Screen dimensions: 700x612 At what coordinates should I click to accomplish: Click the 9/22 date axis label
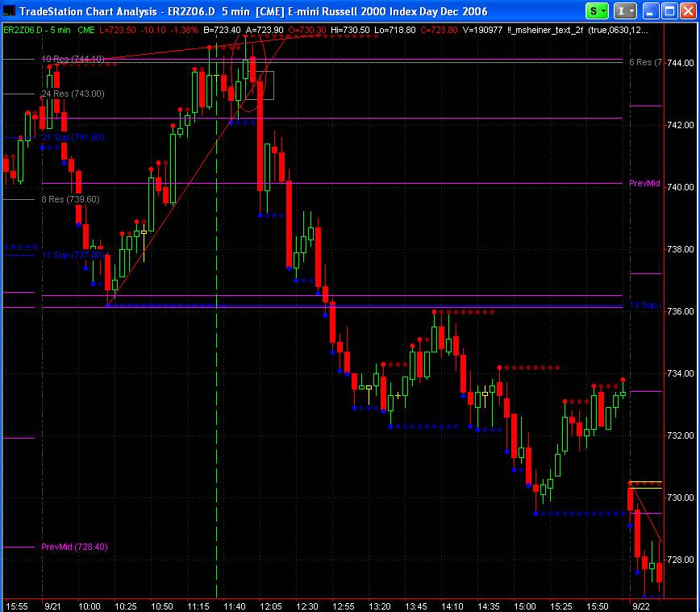641,606
